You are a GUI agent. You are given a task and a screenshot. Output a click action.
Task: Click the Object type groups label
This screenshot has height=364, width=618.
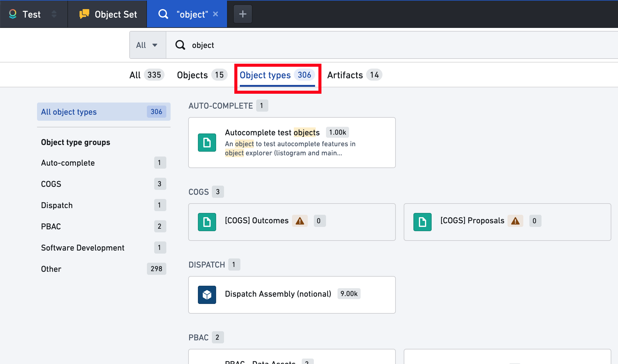click(76, 142)
